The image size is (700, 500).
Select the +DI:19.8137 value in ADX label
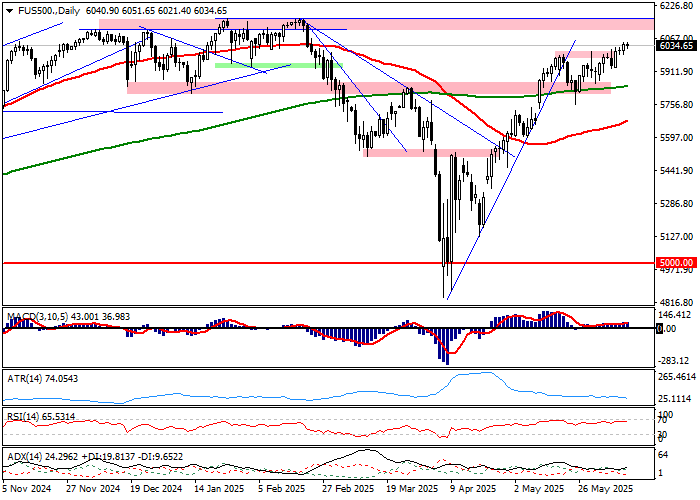coord(108,457)
